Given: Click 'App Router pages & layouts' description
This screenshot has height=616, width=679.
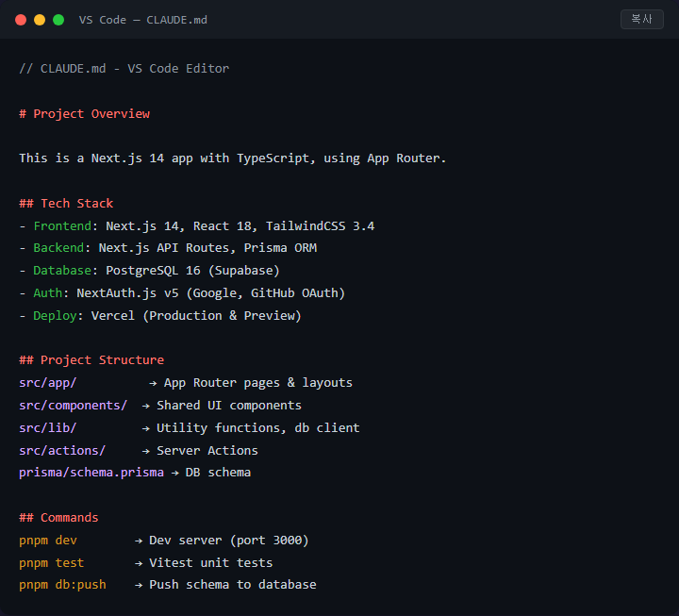Looking at the screenshot, I should point(258,383).
